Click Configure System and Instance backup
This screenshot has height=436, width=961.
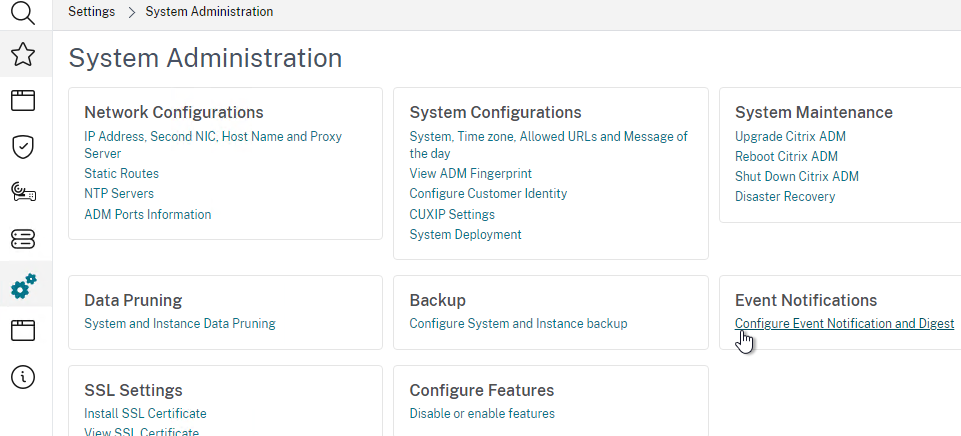pos(518,324)
